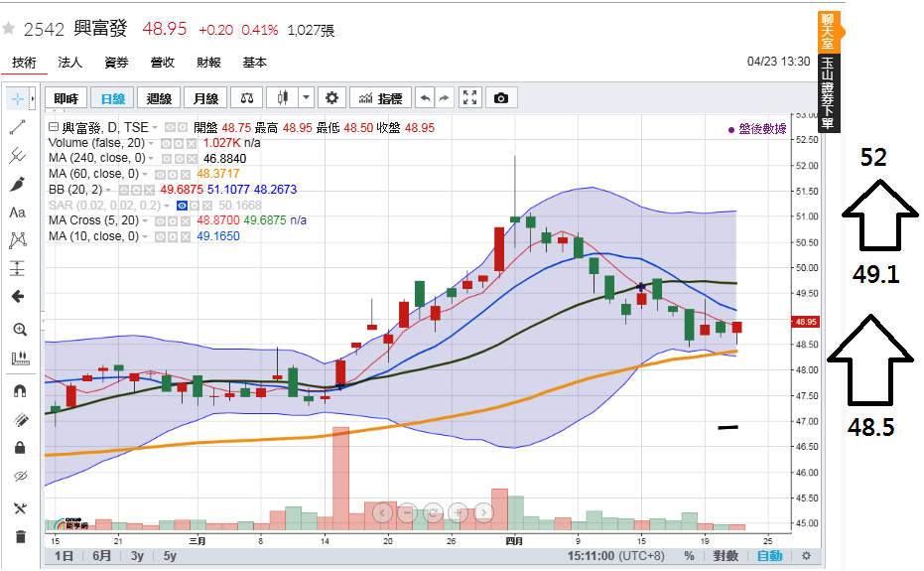Switch to 即時 real-time view
The height and width of the screenshot is (571, 924).
(x=66, y=98)
